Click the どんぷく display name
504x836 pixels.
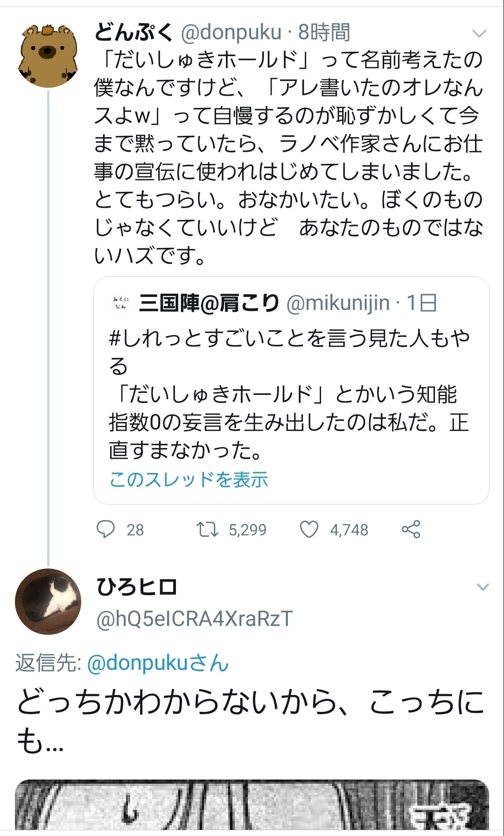[133, 32]
